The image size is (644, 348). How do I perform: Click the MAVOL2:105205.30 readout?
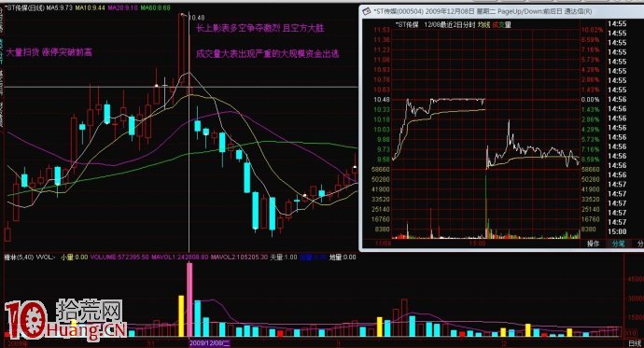(239, 258)
